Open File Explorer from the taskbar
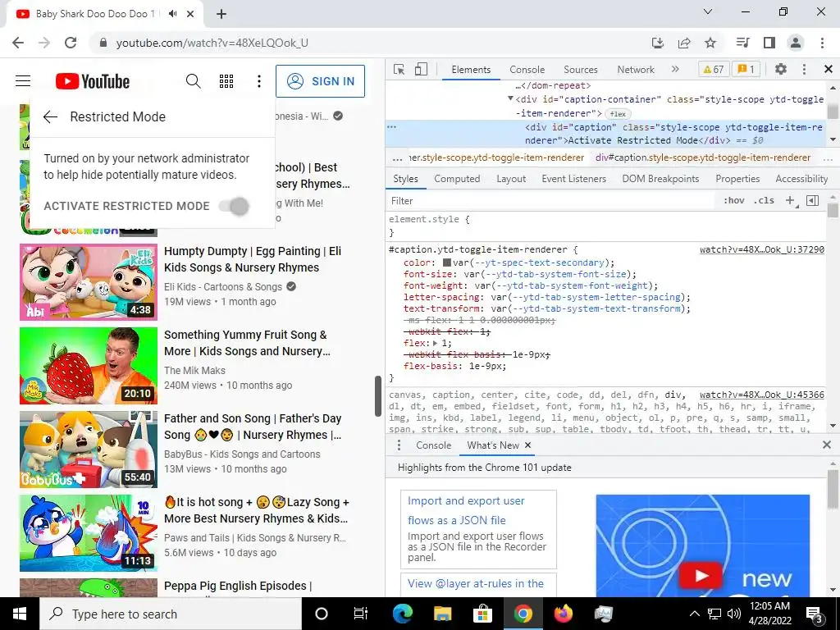Image resolution: width=840 pixels, height=630 pixels. (442, 614)
